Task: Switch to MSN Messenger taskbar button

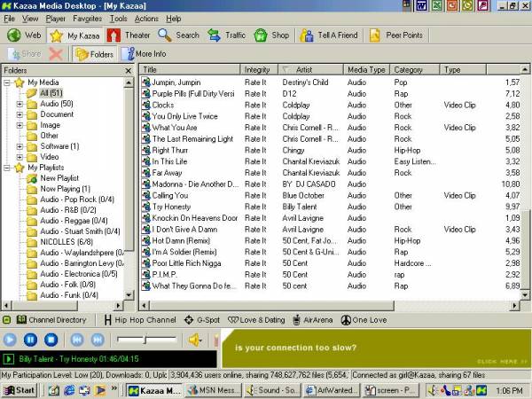Action: [x=214, y=390]
